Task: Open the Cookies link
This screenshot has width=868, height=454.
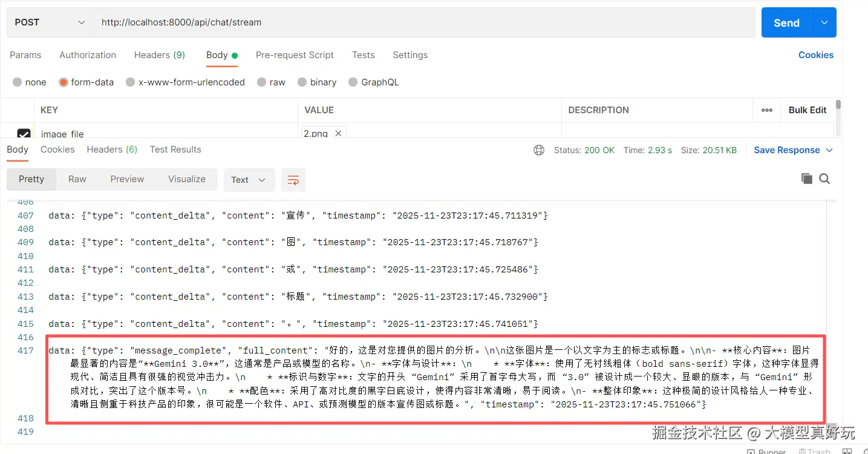Action: (x=816, y=54)
